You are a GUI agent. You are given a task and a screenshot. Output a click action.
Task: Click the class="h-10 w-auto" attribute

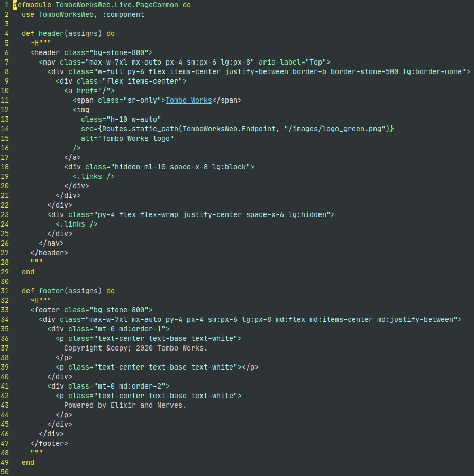pyautogui.click(x=121, y=119)
